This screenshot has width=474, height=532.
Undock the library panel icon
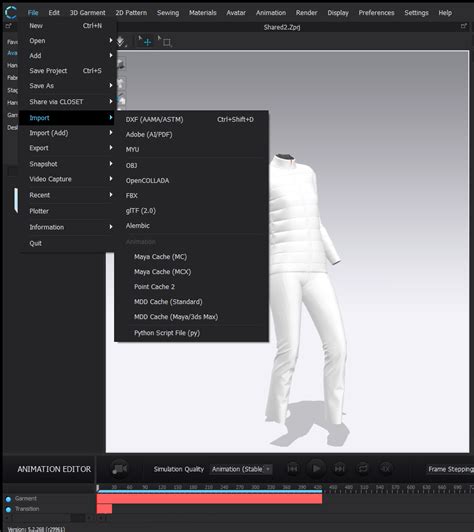tap(8, 26)
